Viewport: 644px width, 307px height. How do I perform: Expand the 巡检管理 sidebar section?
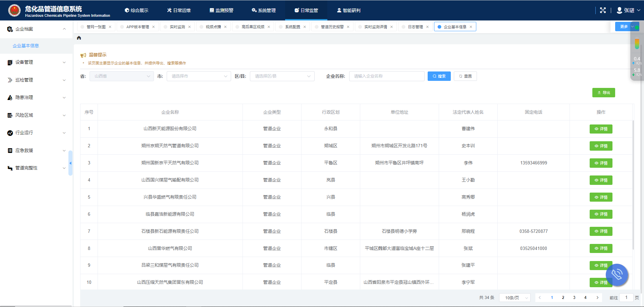point(36,80)
